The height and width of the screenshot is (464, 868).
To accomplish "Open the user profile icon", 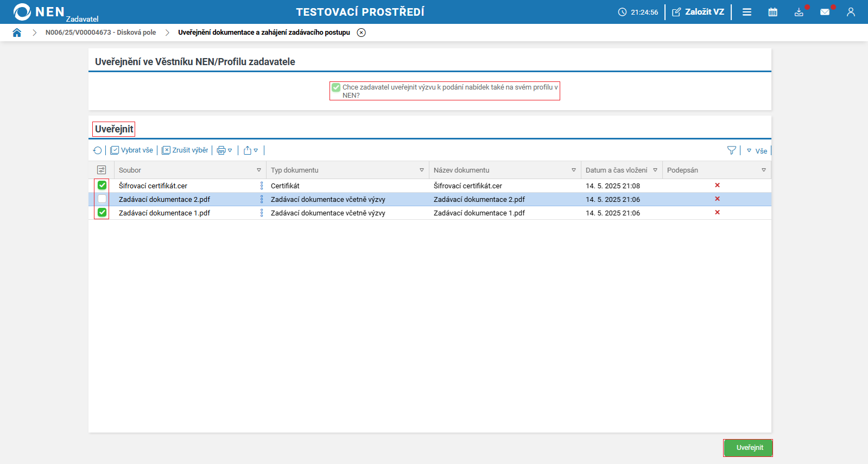I will click(851, 12).
